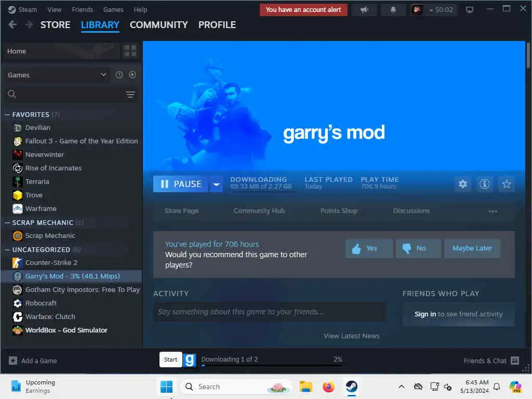532x399 pixels.
Task: Switch to collections grid view icon
Action: [x=130, y=51]
